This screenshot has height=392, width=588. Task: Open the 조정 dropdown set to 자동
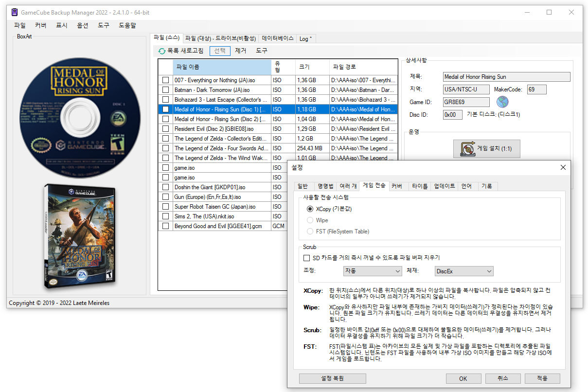tap(373, 271)
